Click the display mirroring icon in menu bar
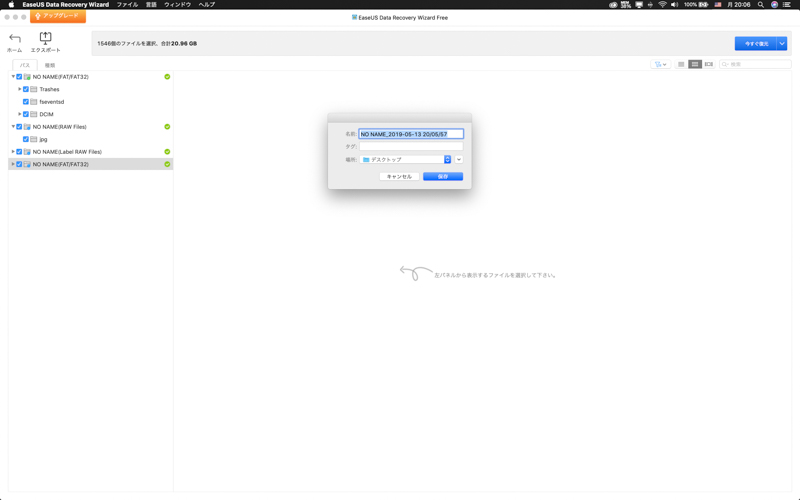800x500 pixels. pos(639,5)
